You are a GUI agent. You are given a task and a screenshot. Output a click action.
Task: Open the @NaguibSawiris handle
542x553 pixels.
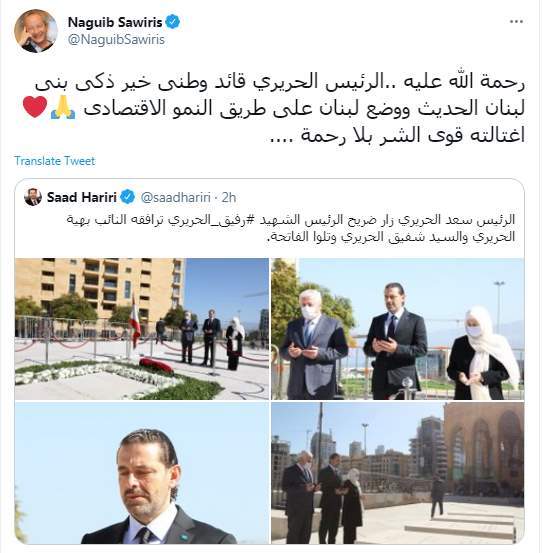coord(116,40)
